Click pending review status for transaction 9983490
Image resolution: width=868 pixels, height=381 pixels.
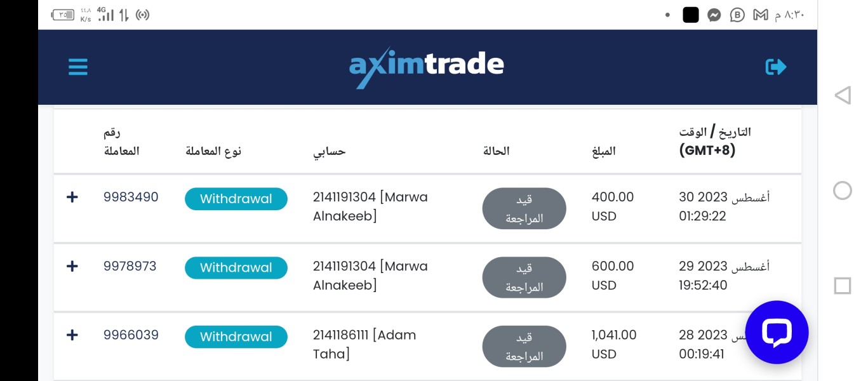tap(524, 208)
